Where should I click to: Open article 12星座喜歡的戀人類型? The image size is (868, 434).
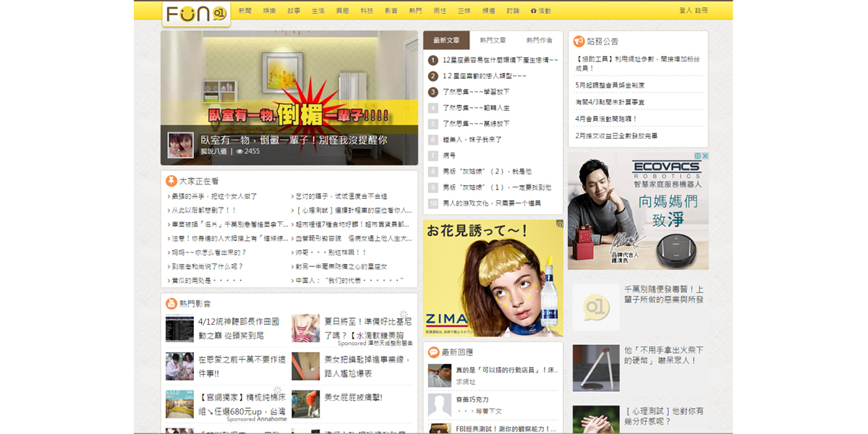click(485, 76)
